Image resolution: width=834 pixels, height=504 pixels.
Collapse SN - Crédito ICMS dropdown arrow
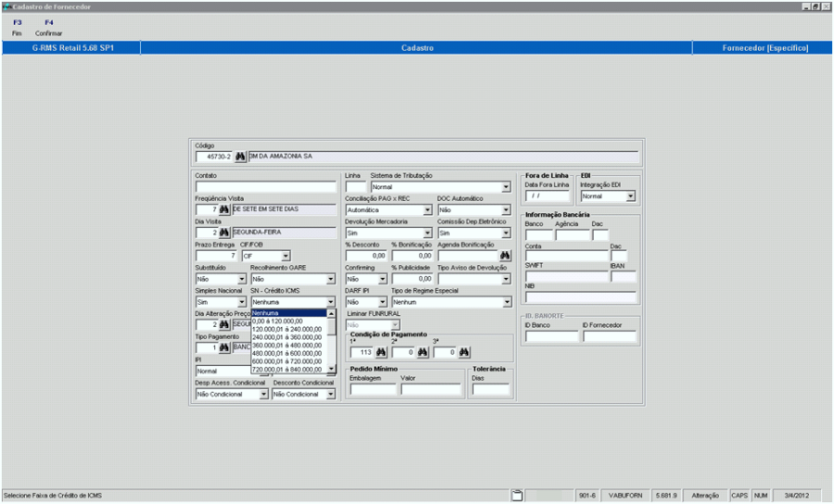pos(330,302)
